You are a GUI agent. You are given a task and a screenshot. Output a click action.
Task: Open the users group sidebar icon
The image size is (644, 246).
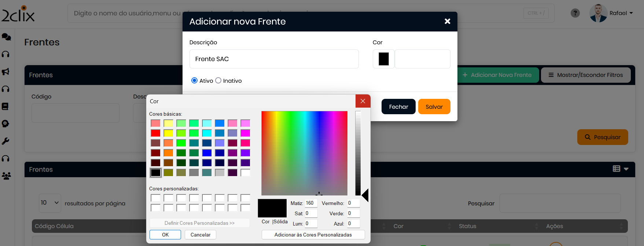pyautogui.click(x=6, y=176)
